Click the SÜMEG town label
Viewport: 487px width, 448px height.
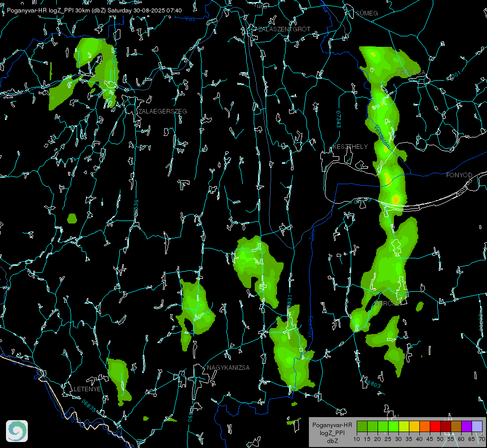pos(367,13)
